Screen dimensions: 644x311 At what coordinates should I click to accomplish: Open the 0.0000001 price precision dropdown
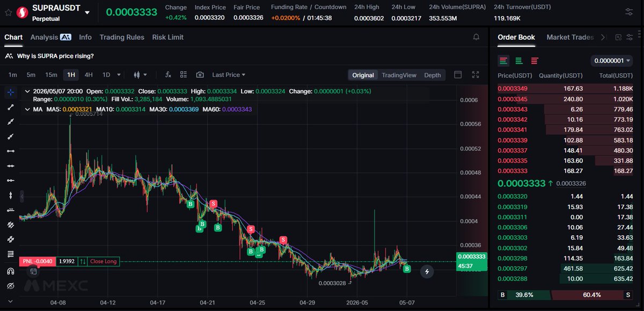point(612,61)
